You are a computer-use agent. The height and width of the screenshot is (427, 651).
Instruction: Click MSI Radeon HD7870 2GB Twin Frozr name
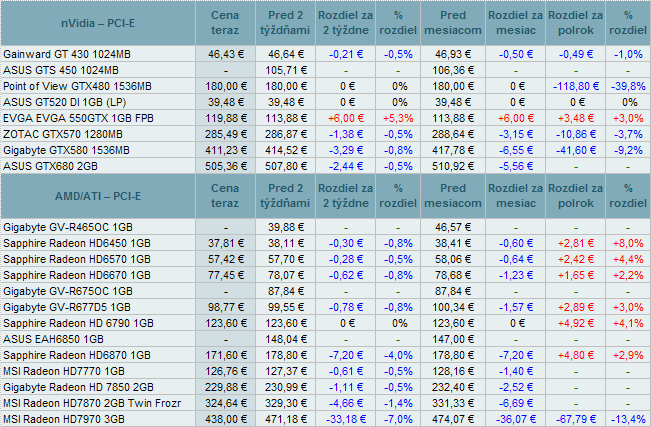click(x=92, y=403)
